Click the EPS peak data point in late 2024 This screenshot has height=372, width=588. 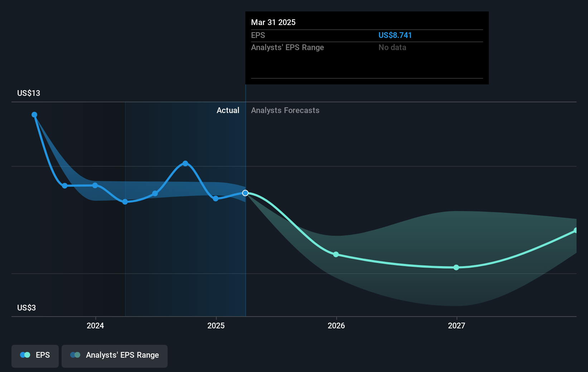pyautogui.click(x=185, y=163)
